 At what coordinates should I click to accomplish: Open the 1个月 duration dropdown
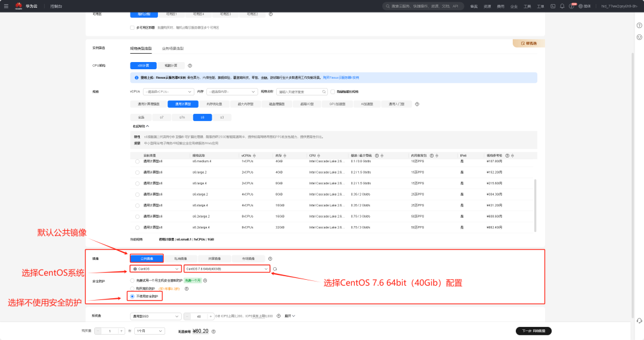pos(149,331)
